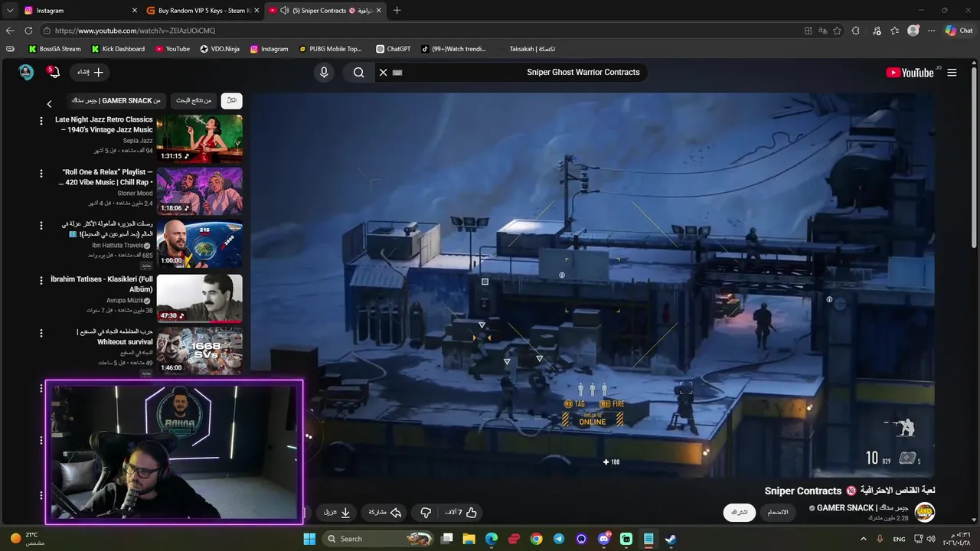
Task: Open more options for Ibn Hattuta Travels video
Action: pyautogui.click(x=41, y=227)
